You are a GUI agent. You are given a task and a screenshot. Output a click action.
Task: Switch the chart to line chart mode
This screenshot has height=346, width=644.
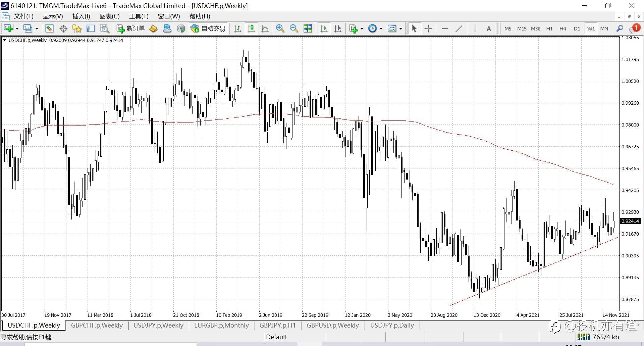coord(265,29)
